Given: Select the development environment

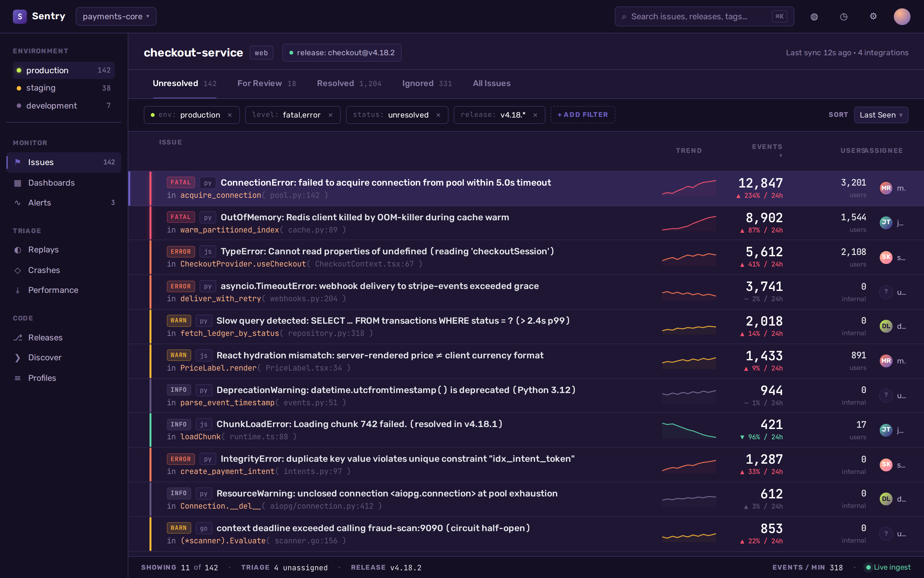Looking at the screenshot, I should (64, 106).
